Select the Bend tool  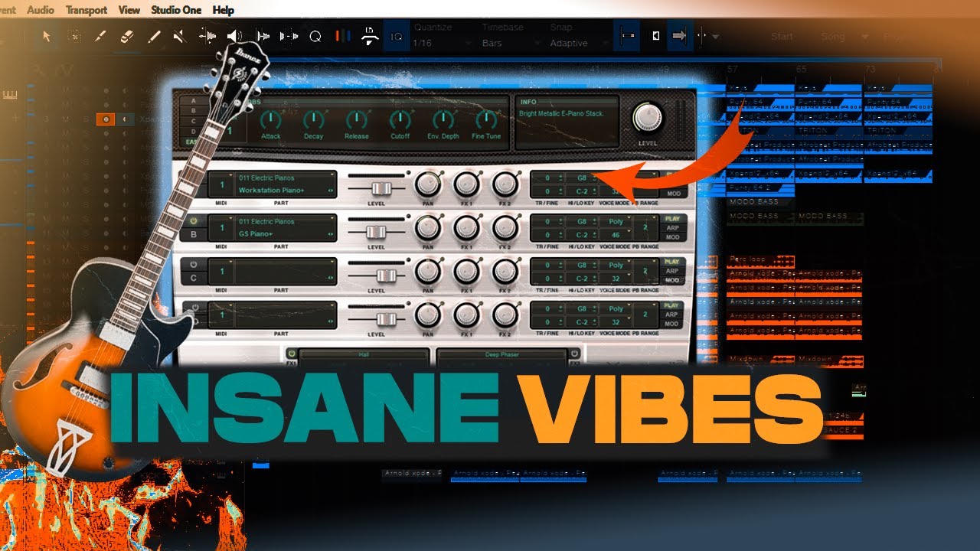(x=207, y=36)
